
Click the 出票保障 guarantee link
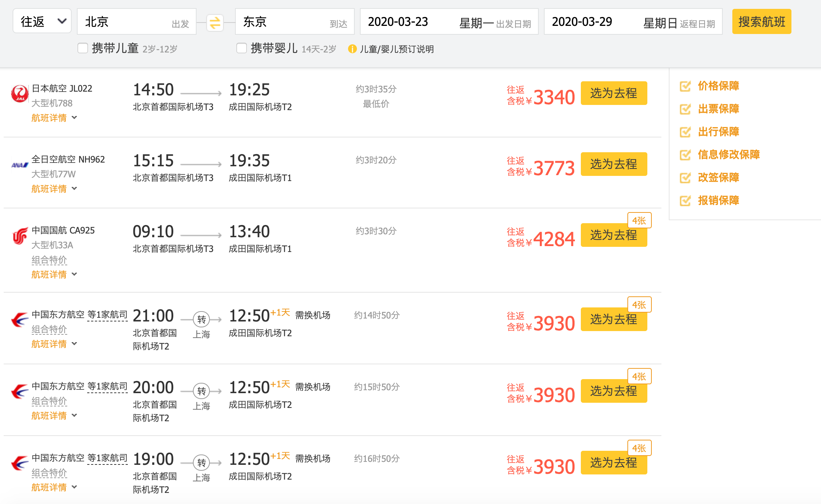718,109
